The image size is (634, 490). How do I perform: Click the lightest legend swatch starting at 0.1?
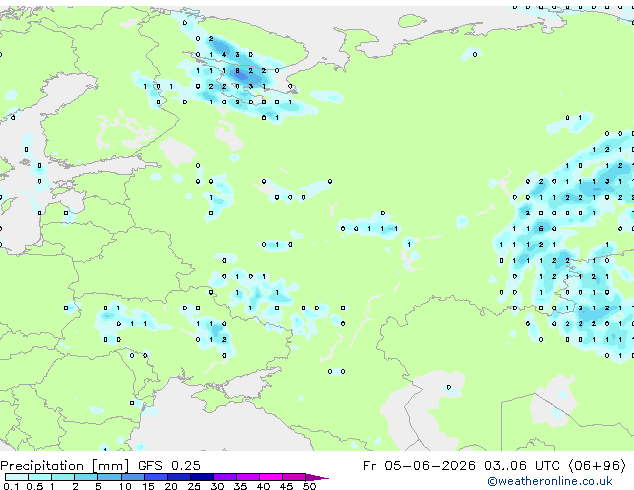point(17,477)
